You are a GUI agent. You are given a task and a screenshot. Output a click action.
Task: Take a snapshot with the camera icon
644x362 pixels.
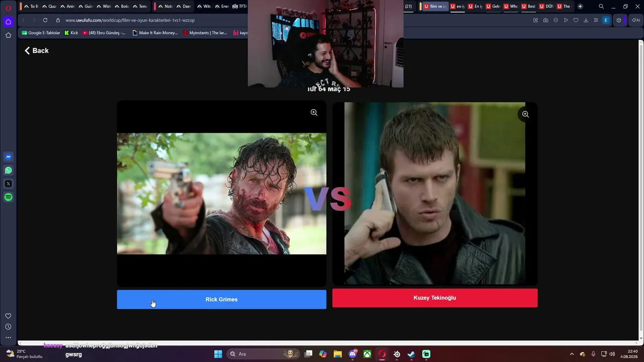pos(546,20)
